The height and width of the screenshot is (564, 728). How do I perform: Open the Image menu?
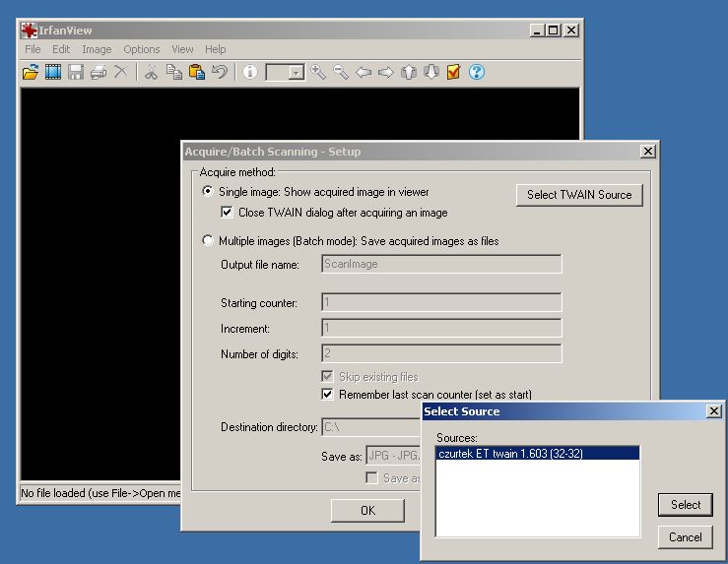pos(97,49)
